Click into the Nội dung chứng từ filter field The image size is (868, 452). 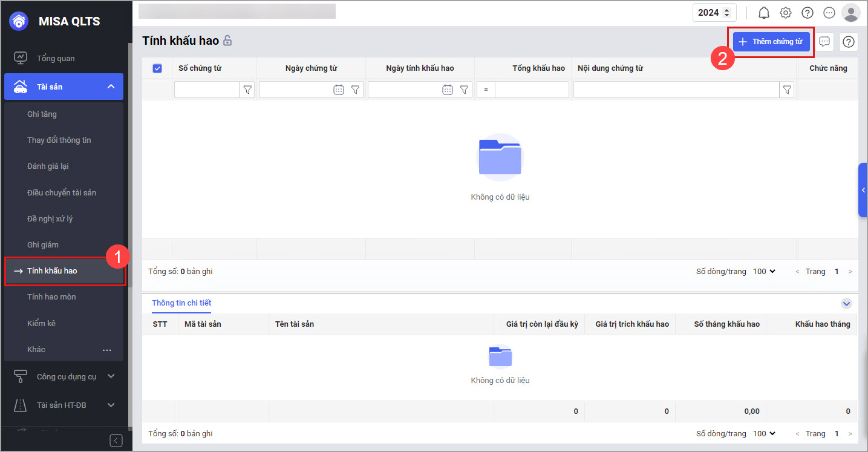(676, 90)
